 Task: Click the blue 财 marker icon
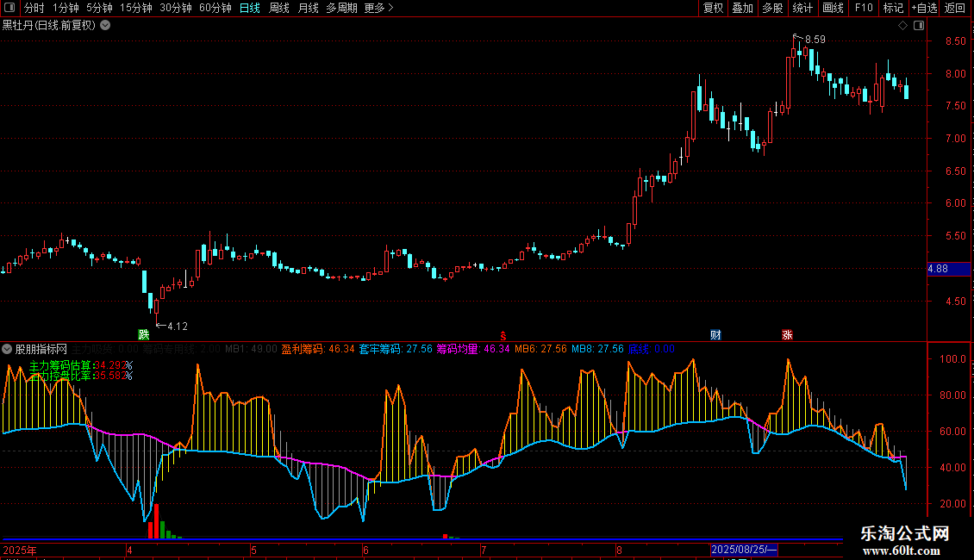tap(715, 334)
